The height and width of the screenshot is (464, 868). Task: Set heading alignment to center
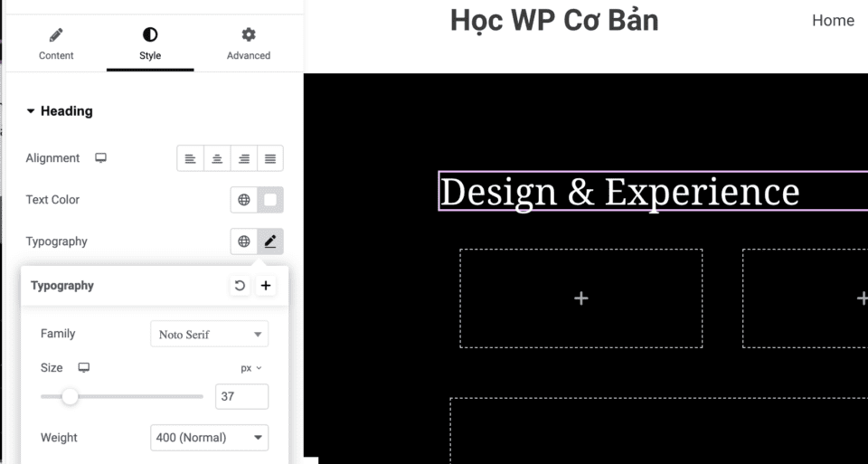(217, 158)
